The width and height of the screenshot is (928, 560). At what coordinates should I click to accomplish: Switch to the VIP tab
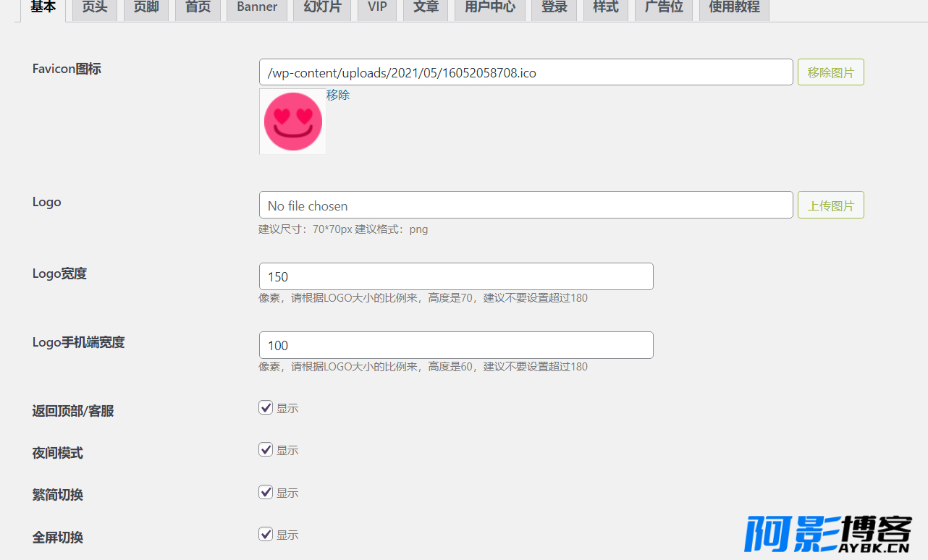[377, 8]
